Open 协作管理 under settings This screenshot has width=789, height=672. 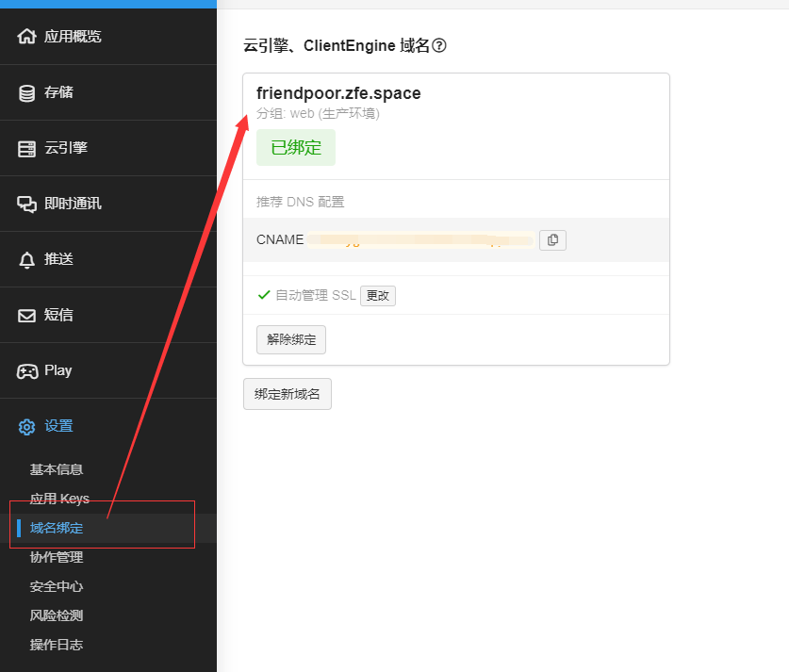56,557
